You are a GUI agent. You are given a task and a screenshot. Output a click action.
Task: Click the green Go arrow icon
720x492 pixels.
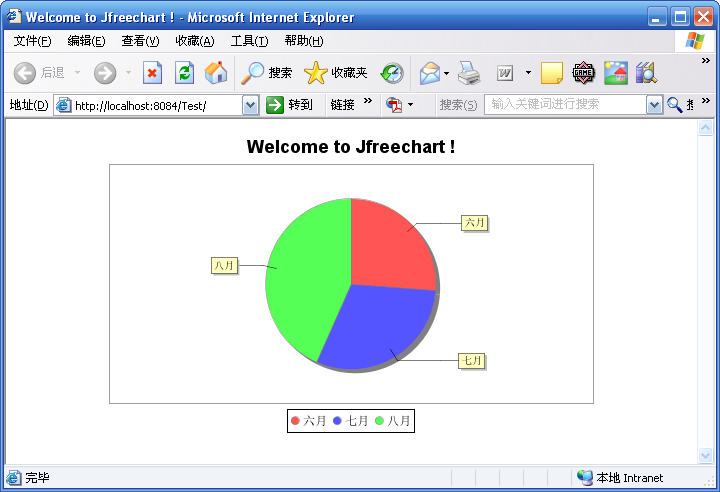point(275,105)
